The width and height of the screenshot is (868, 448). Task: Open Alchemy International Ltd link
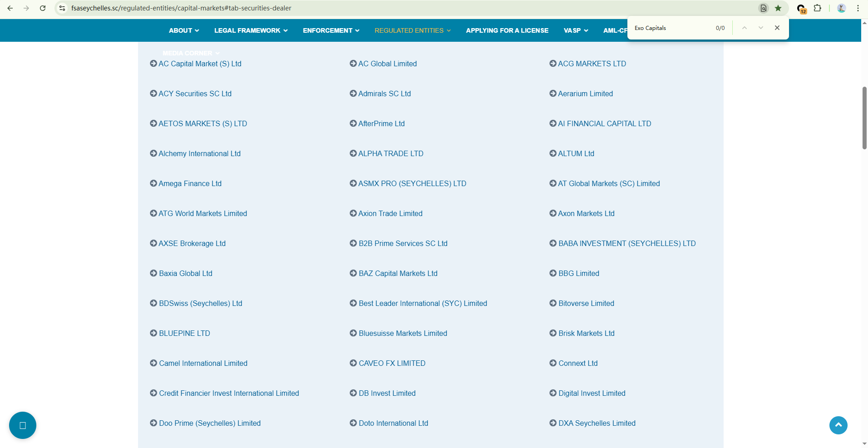199,153
